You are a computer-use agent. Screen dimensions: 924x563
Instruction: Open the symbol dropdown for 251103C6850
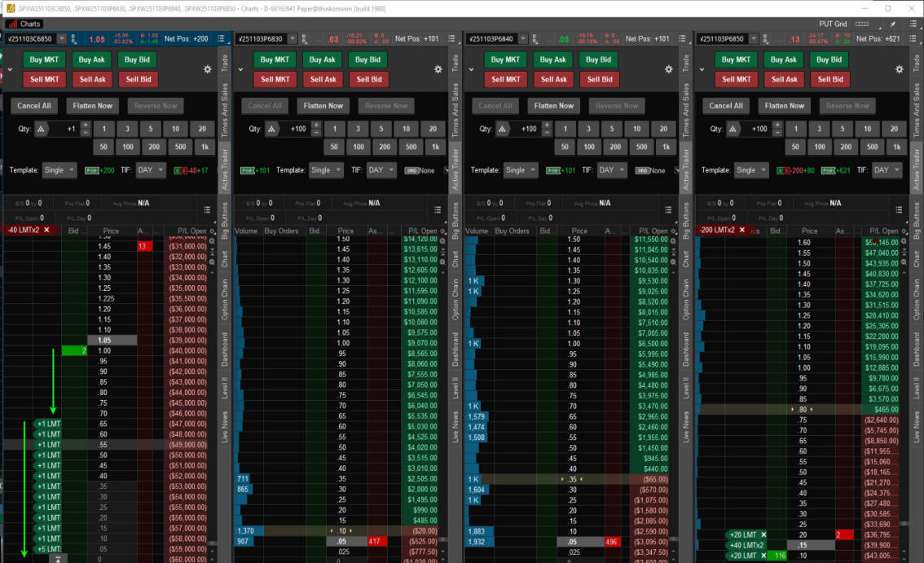[60, 39]
